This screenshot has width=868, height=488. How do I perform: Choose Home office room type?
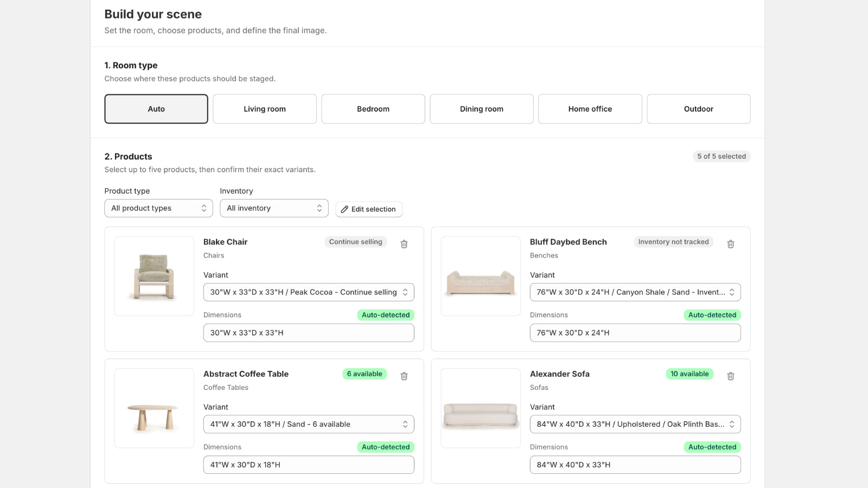590,109
